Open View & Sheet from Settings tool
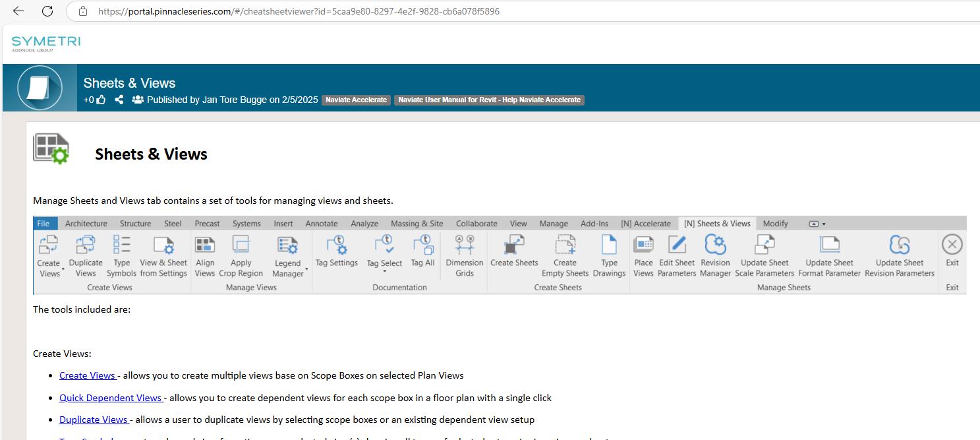 pos(163,245)
